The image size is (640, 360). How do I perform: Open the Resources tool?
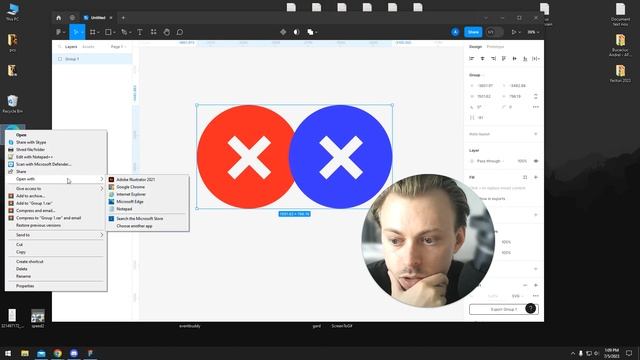pyautogui.click(x=153, y=32)
